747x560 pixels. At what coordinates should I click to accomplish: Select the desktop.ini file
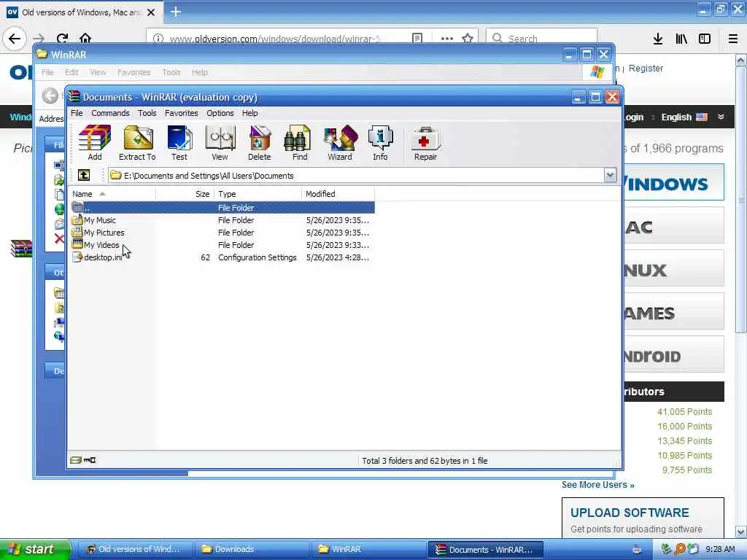(97, 257)
